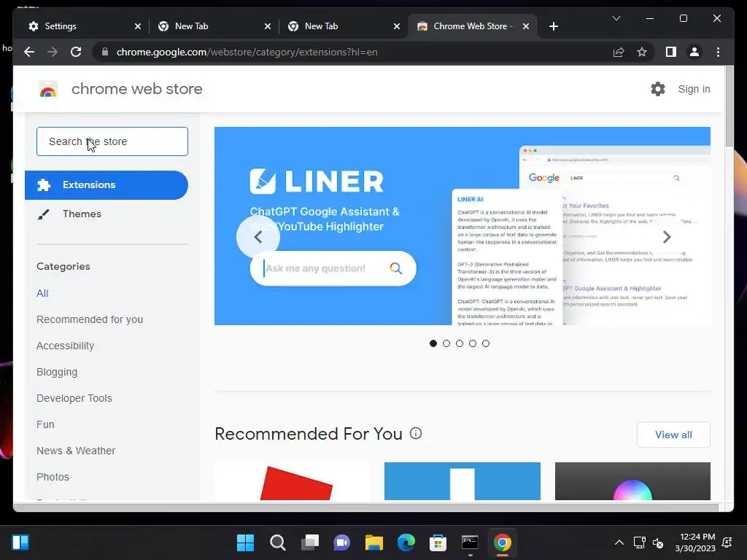Choose the Blogging category
Image resolution: width=747 pixels, height=560 pixels.
57,372
